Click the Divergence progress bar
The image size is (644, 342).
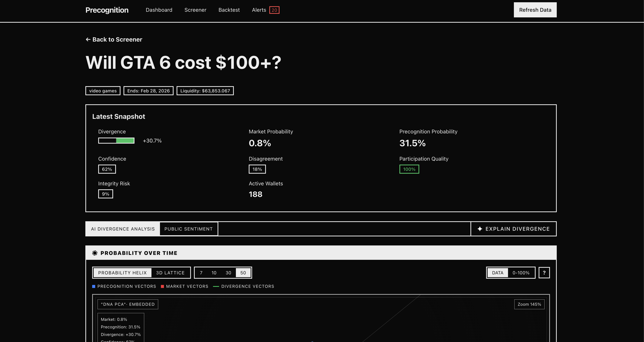(116, 141)
